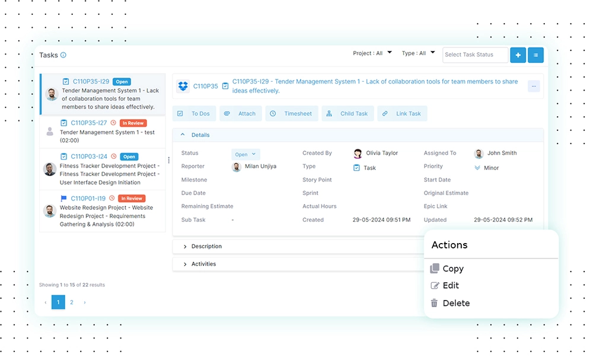Open the Timesheet clock icon

pyautogui.click(x=273, y=113)
